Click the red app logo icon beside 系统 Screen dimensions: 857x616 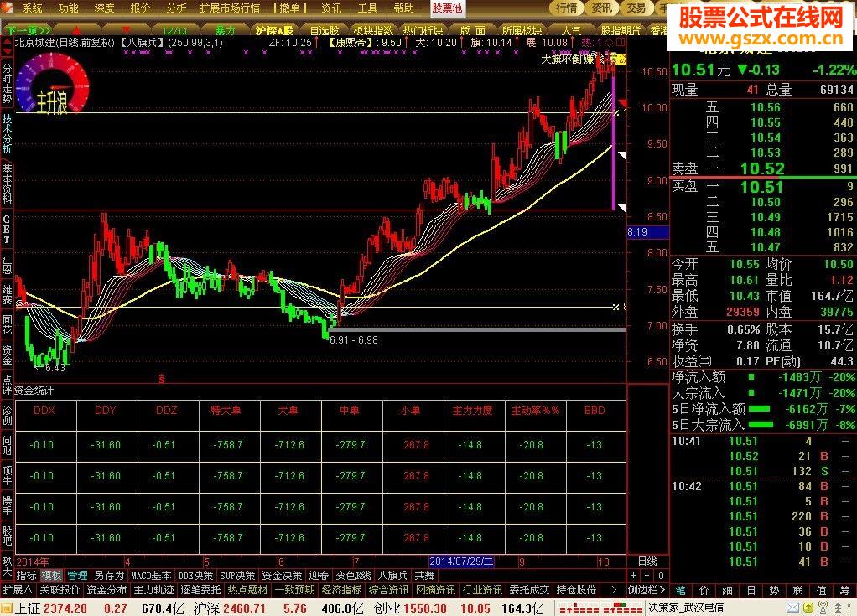8,8
